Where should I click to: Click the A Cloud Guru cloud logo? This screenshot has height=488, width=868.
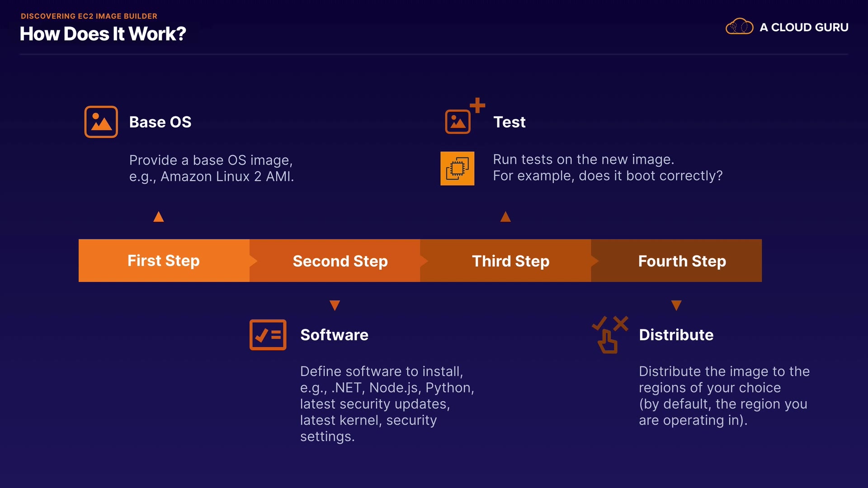coord(739,27)
